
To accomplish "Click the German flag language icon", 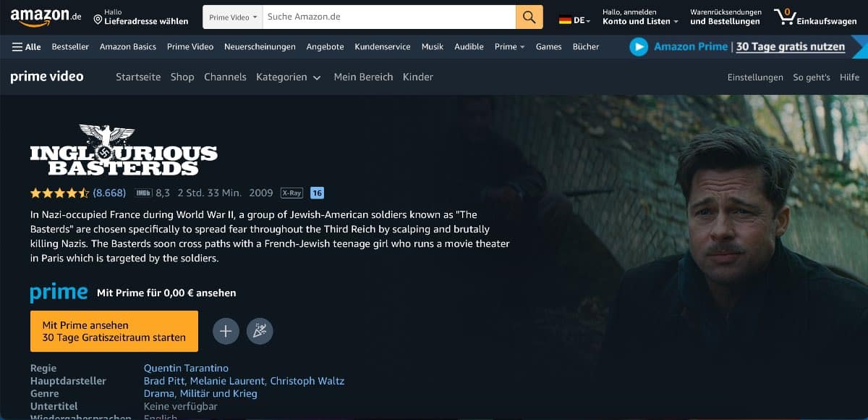I will coord(565,20).
